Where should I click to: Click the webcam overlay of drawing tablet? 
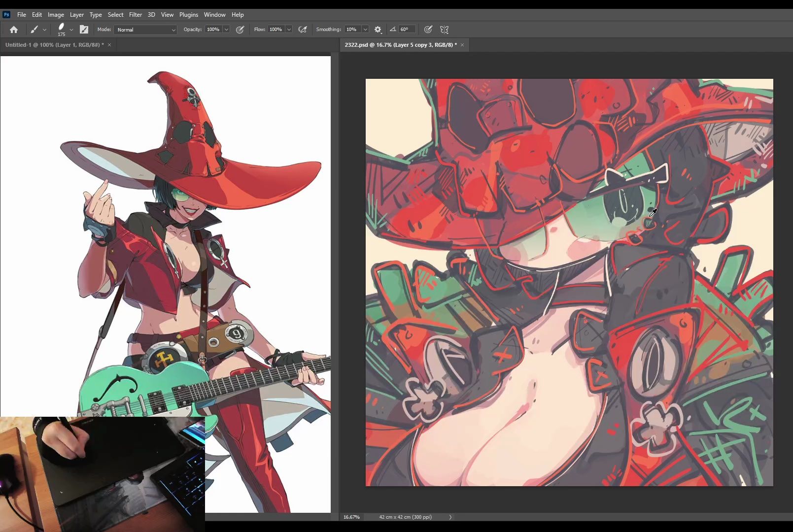tap(102, 474)
